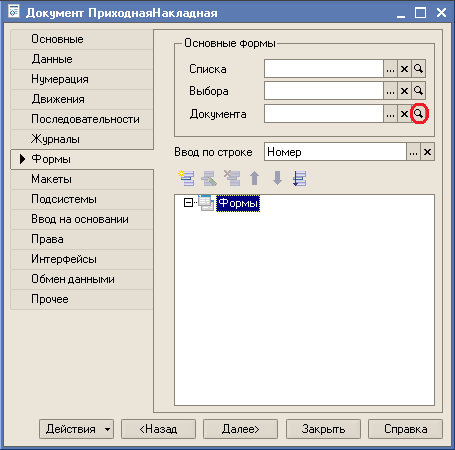455x450 pixels.
Task: Collapse the Формы tree node
Action: click(188, 202)
